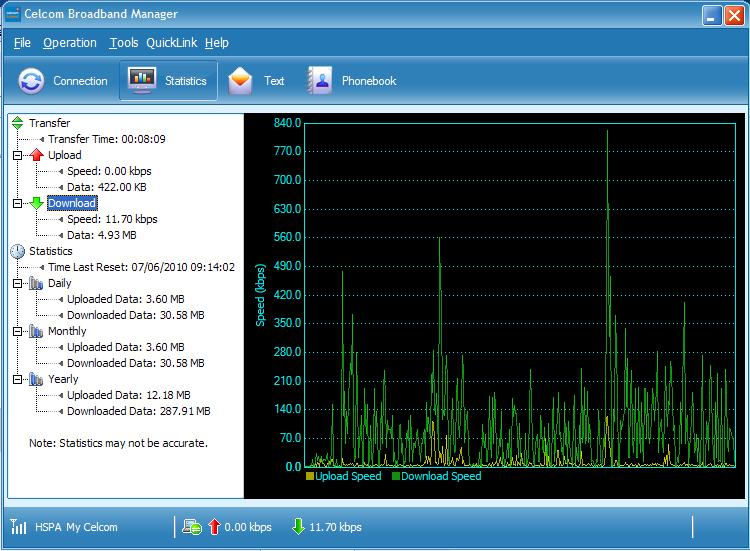Click 'Note: Statistics may not be accurate.' text
The height and width of the screenshot is (551, 750).
point(118,443)
